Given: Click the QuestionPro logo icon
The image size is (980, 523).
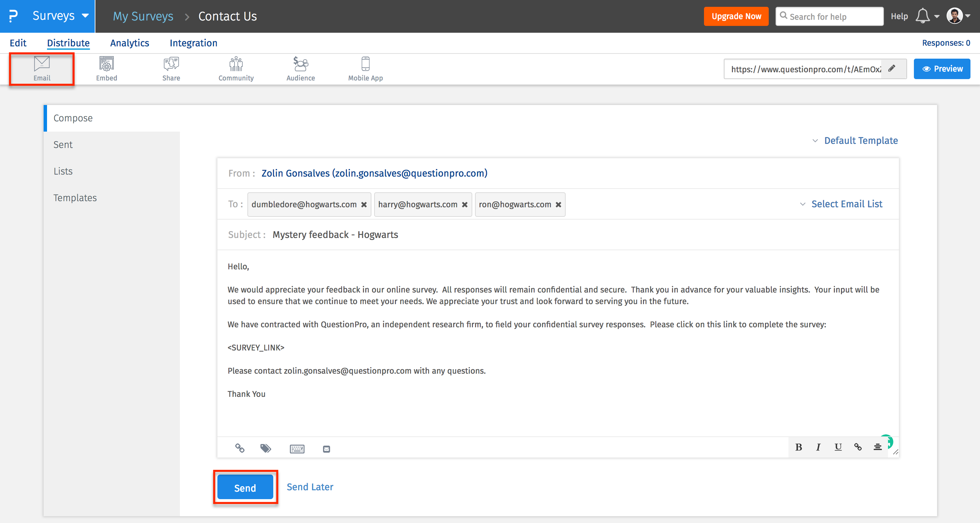Looking at the screenshot, I should coord(13,16).
